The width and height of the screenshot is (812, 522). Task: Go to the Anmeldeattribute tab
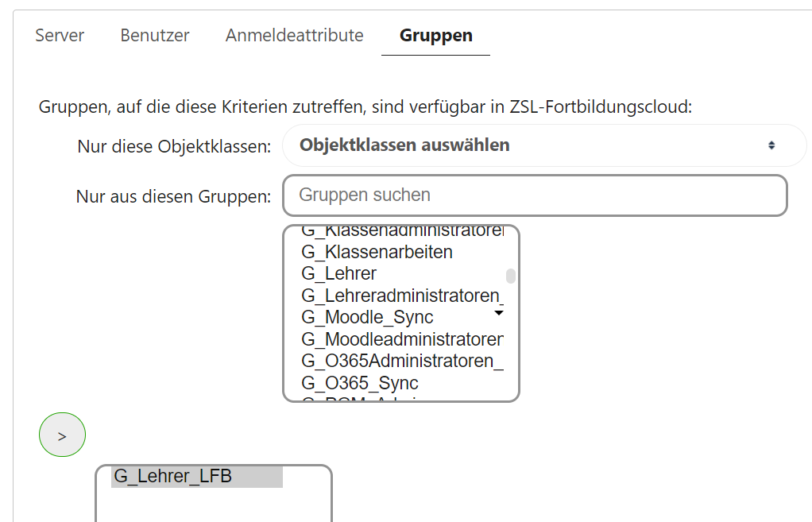coord(294,36)
